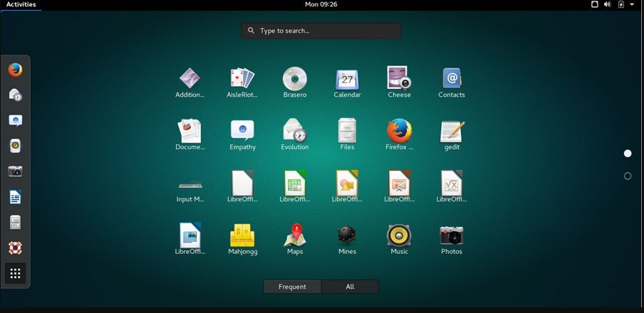Open LibreOffice Writer from the dock
The height and width of the screenshot is (313, 644).
(x=15, y=197)
